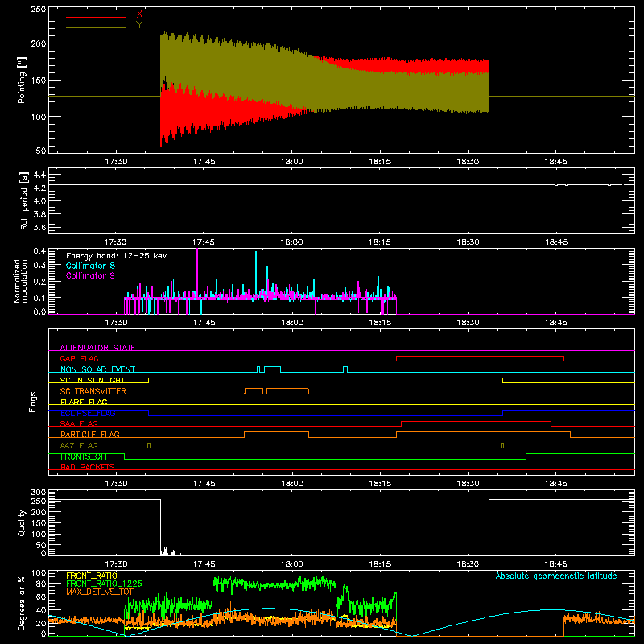Click the Collimator 8 legend entry
Viewport: 644px width, 644px height.
click(x=90, y=266)
